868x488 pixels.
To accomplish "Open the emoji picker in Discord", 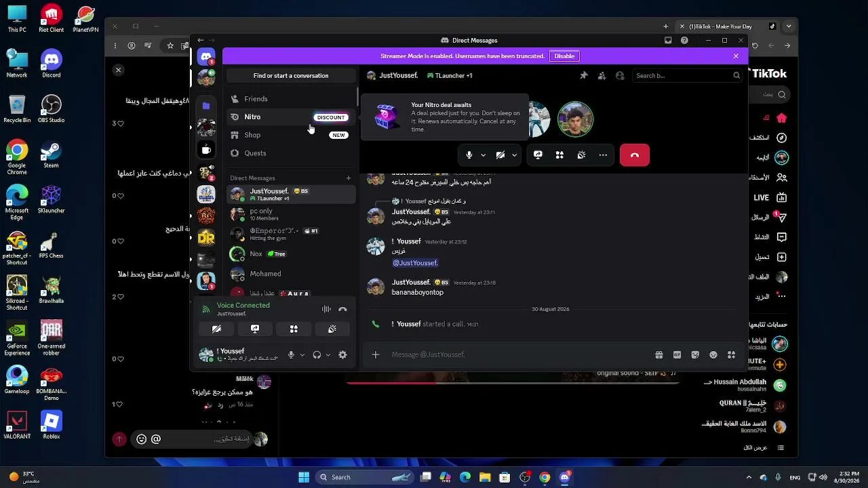I will pos(713,354).
